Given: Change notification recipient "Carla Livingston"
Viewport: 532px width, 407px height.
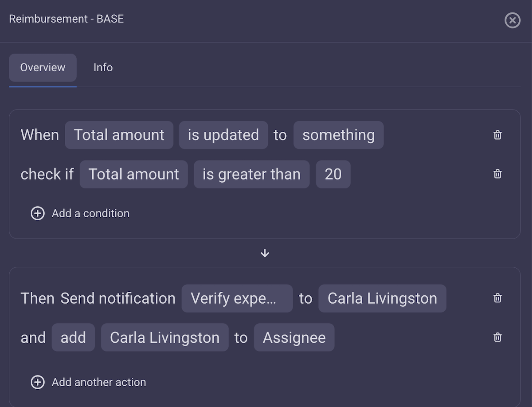Looking at the screenshot, I should [382, 298].
